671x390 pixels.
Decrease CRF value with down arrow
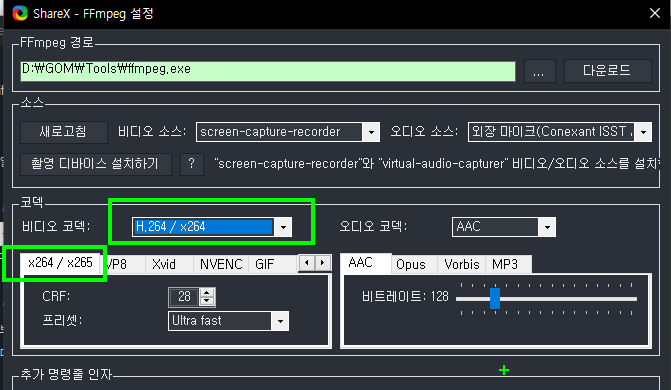tap(207, 301)
